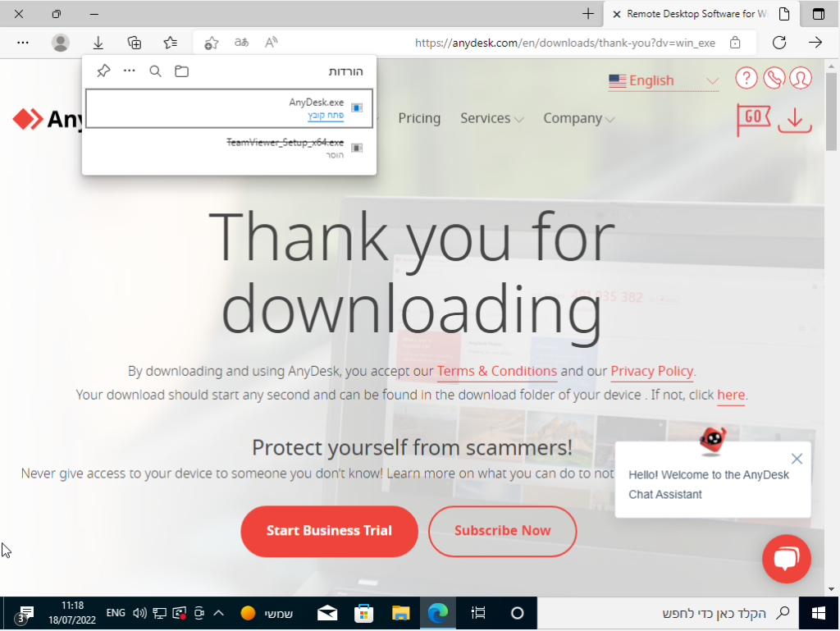Open the Mail app from taskbar

coord(327,613)
